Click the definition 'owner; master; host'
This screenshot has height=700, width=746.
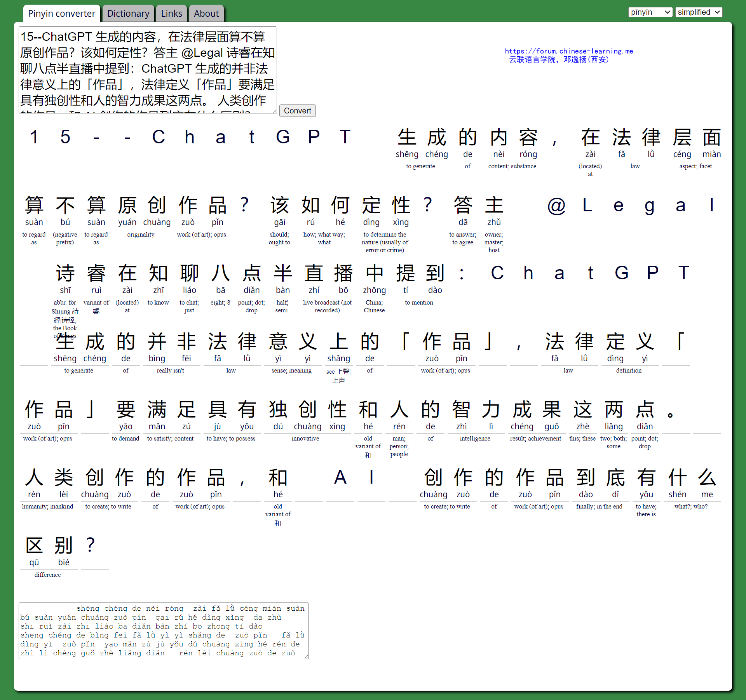click(x=494, y=242)
